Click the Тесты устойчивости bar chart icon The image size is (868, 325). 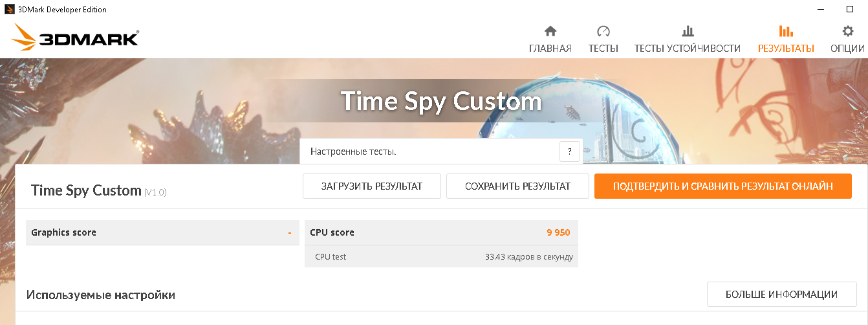click(688, 31)
